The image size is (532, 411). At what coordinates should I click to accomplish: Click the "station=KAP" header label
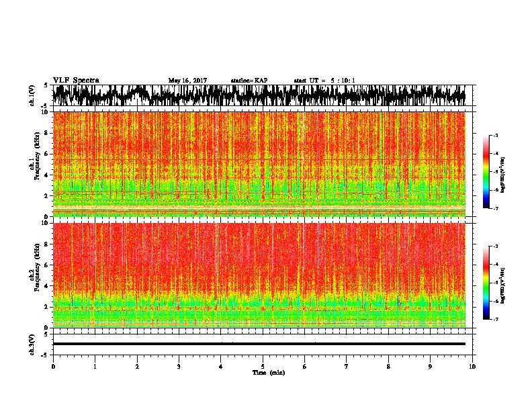coord(249,81)
